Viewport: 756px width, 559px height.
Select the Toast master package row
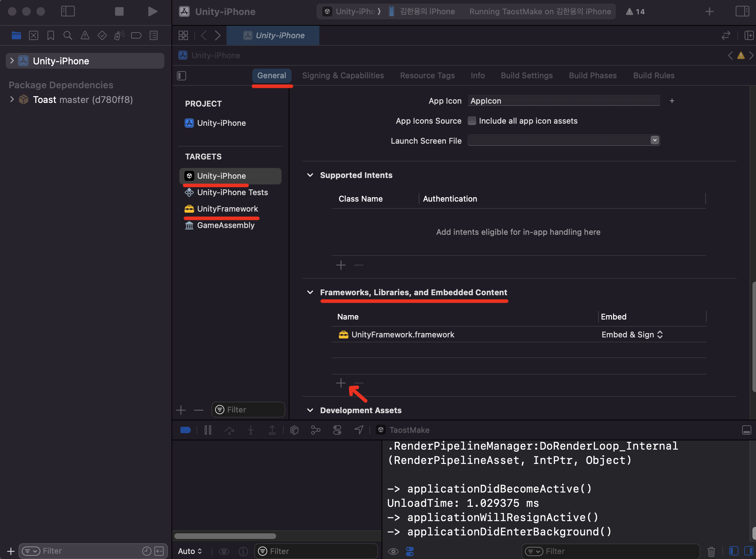click(x=83, y=99)
